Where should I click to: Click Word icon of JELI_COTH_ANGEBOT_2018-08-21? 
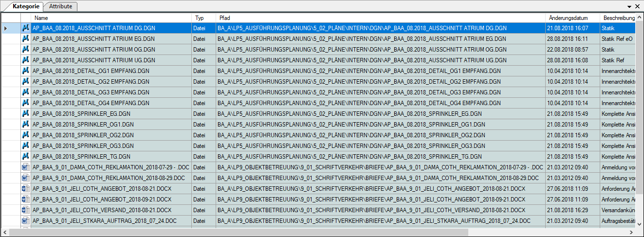pos(26,189)
